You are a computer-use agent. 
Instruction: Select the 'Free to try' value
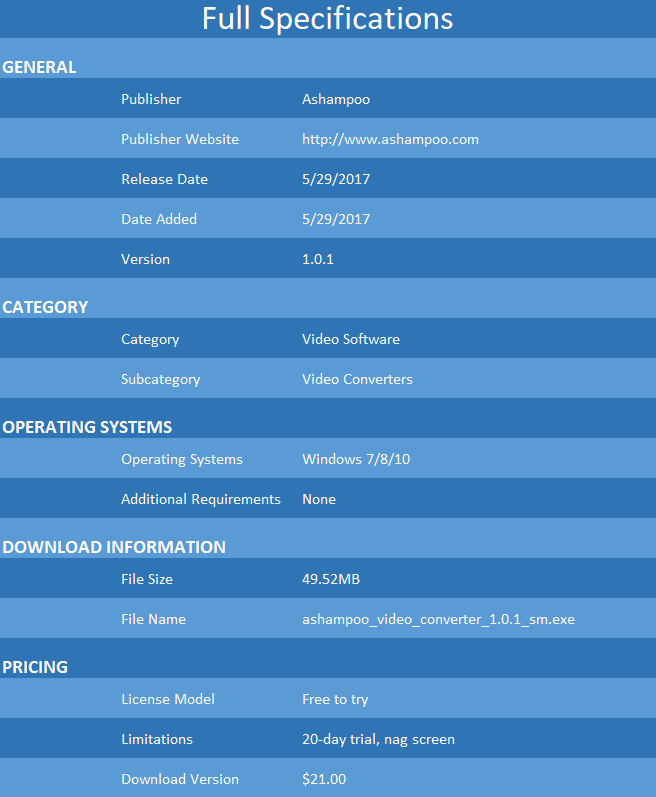335,700
